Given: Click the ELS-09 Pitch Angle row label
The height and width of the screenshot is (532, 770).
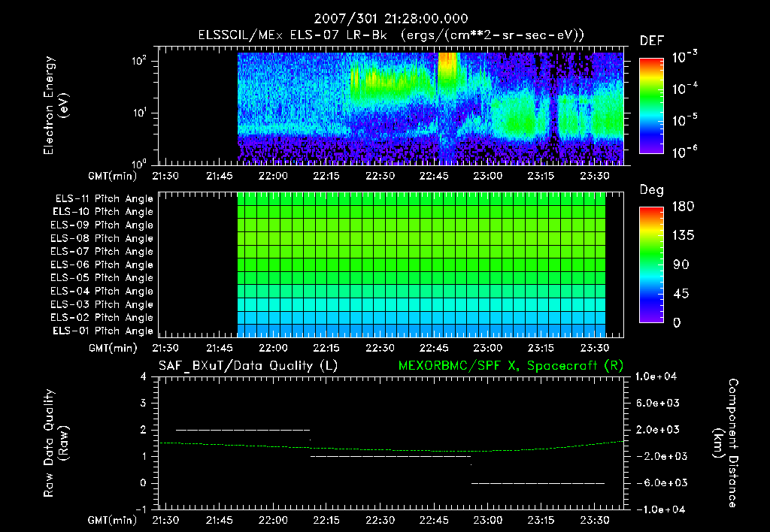Looking at the screenshot, I should pyautogui.click(x=102, y=225).
